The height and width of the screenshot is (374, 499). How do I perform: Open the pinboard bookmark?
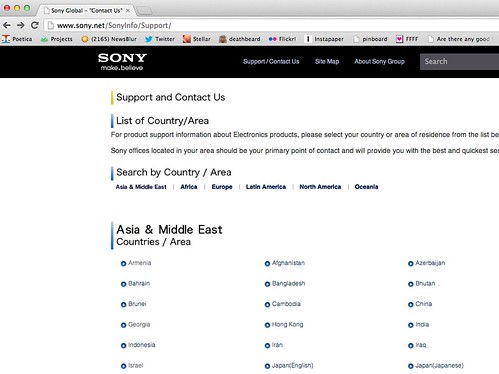tap(370, 39)
